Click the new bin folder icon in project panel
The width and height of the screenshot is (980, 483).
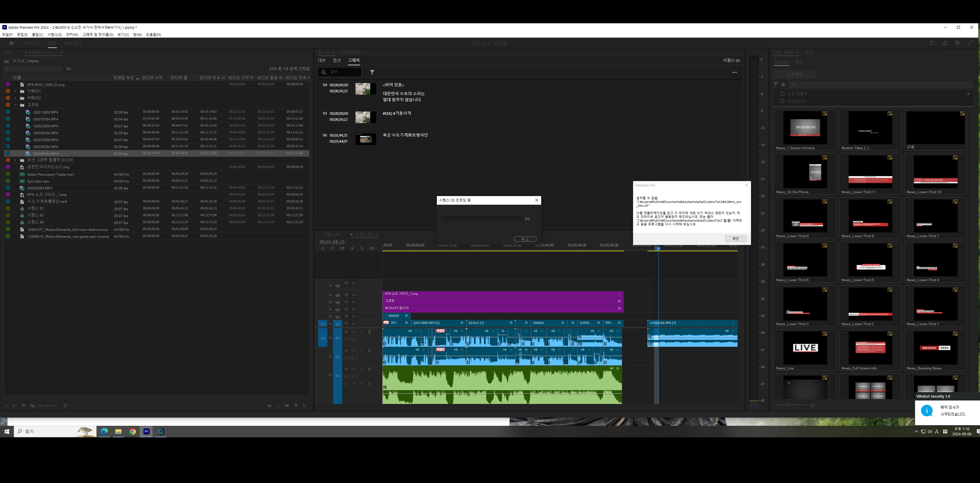[287, 406]
